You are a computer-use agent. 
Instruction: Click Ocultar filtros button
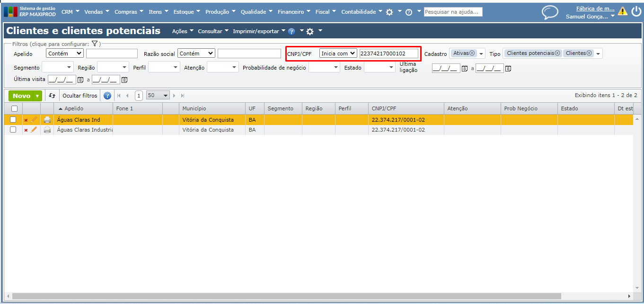80,96
